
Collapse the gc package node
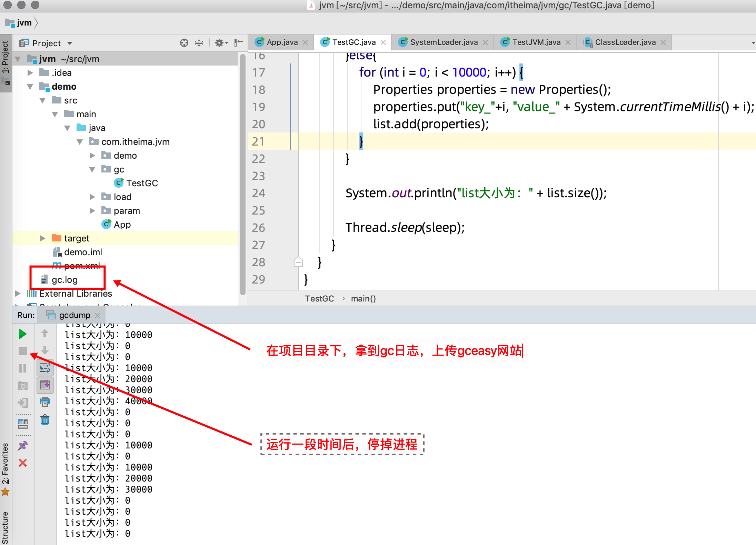(x=92, y=169)
